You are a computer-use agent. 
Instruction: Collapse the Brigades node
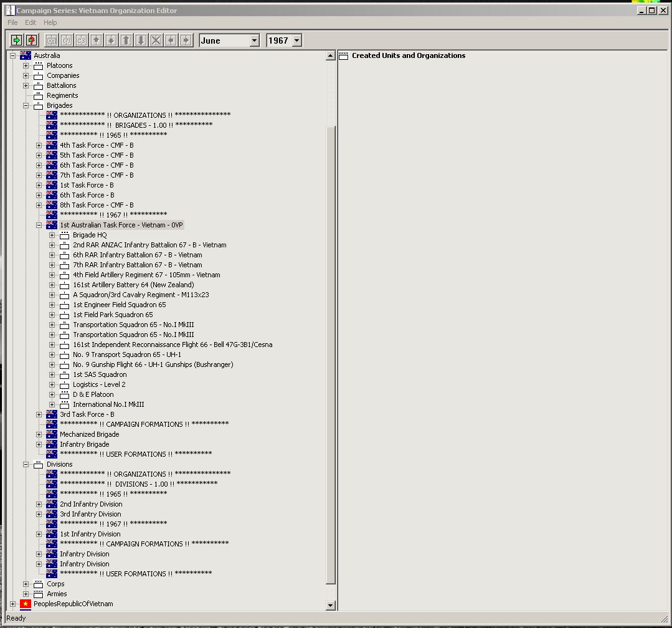26,105
